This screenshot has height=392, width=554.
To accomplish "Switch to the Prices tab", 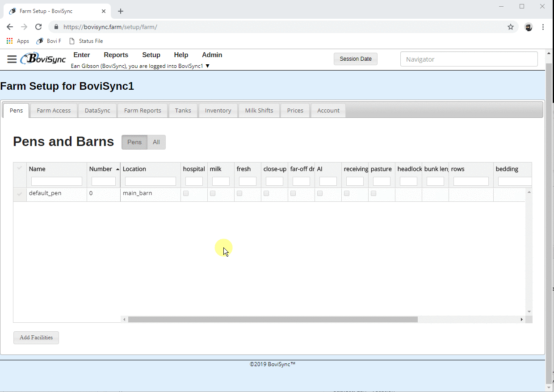I will pos(295,110).
